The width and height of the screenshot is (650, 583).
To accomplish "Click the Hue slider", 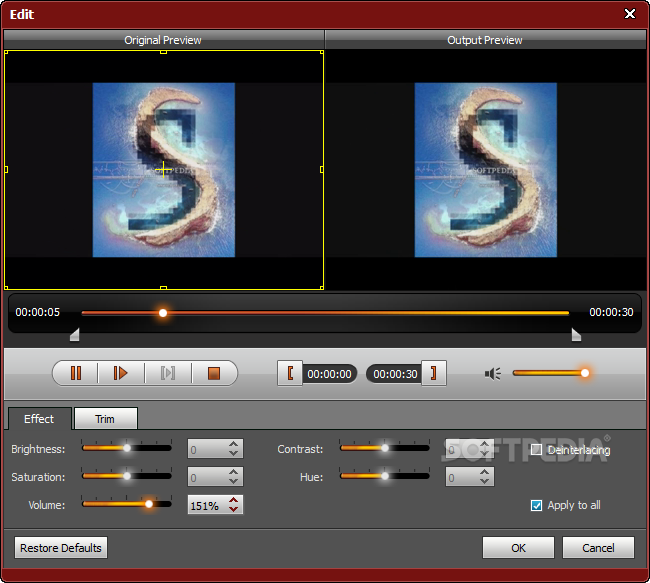I will coord(384,476).
